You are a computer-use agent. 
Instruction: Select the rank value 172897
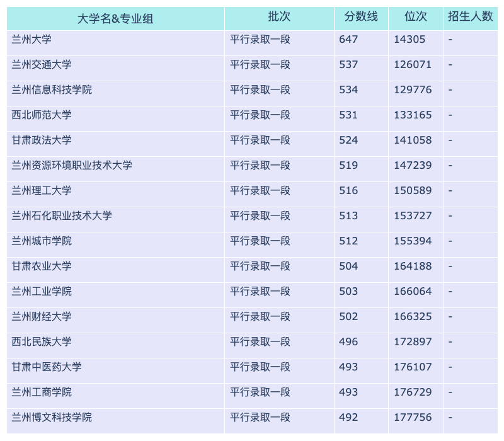(x=413, y=341)
